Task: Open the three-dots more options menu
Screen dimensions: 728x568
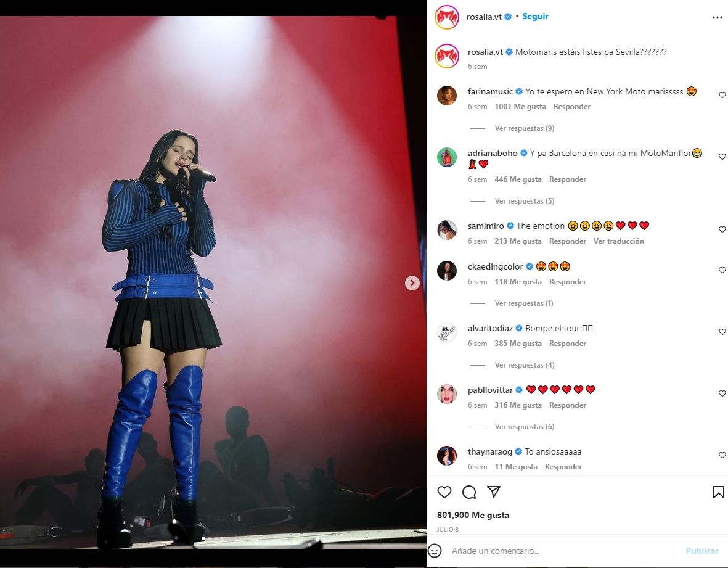Action: click(718, 17)
